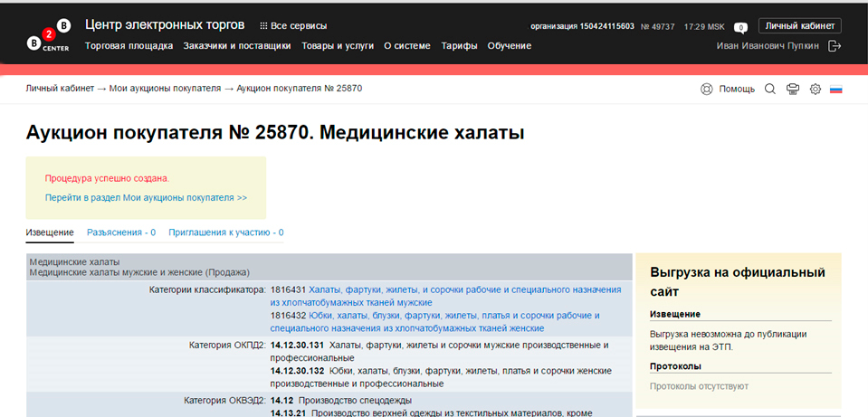Open the messages notification bubble
Viewport: 868px width, 417px height.
coord(739,27)
